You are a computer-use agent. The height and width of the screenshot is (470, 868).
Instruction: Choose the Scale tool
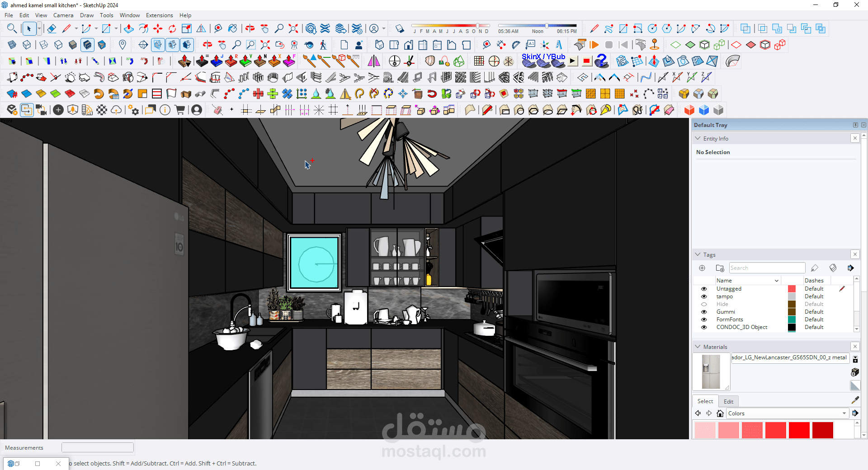click(187, 29)
